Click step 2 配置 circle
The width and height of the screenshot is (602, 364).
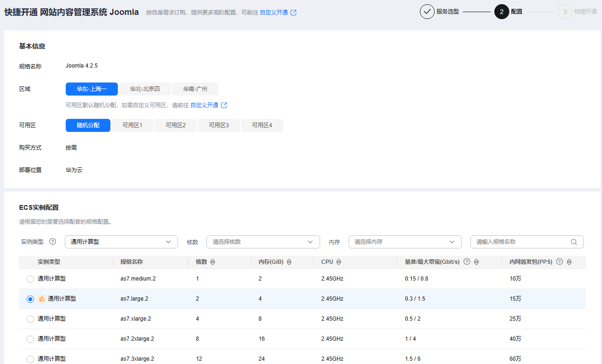click(502, 12)
